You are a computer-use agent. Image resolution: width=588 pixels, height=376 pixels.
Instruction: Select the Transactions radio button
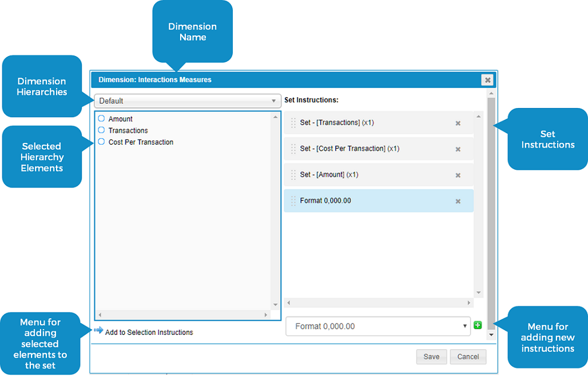101,130
